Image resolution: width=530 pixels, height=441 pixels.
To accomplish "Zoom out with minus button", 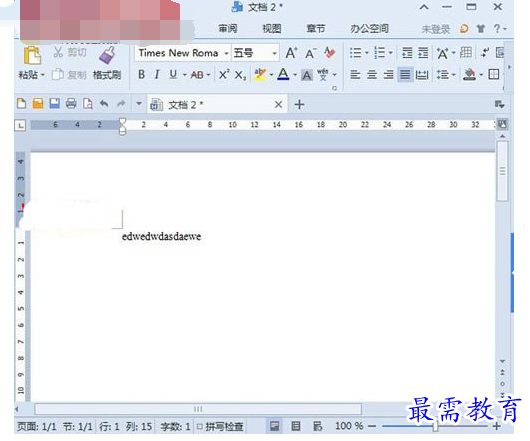I will [372, 426].
